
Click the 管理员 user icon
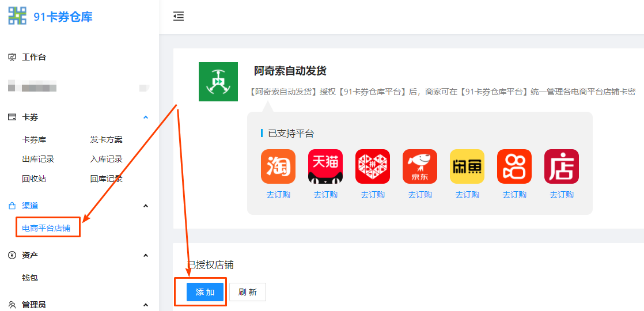tap(12, 305)
